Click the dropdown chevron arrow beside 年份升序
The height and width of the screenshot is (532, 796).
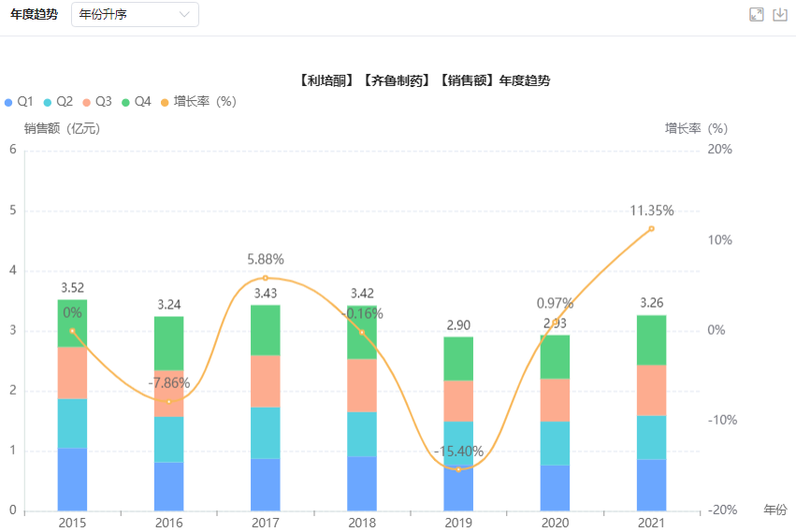coord(184,14)
